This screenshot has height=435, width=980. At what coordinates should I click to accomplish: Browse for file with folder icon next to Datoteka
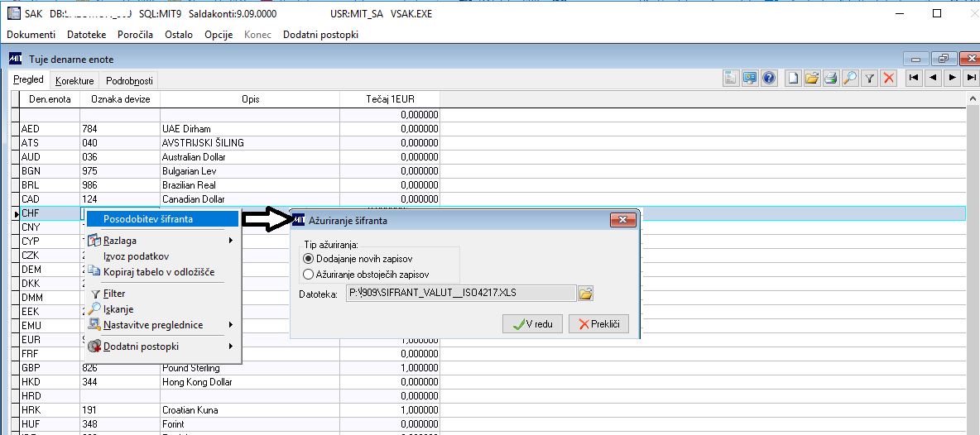[x=585, y=294]
